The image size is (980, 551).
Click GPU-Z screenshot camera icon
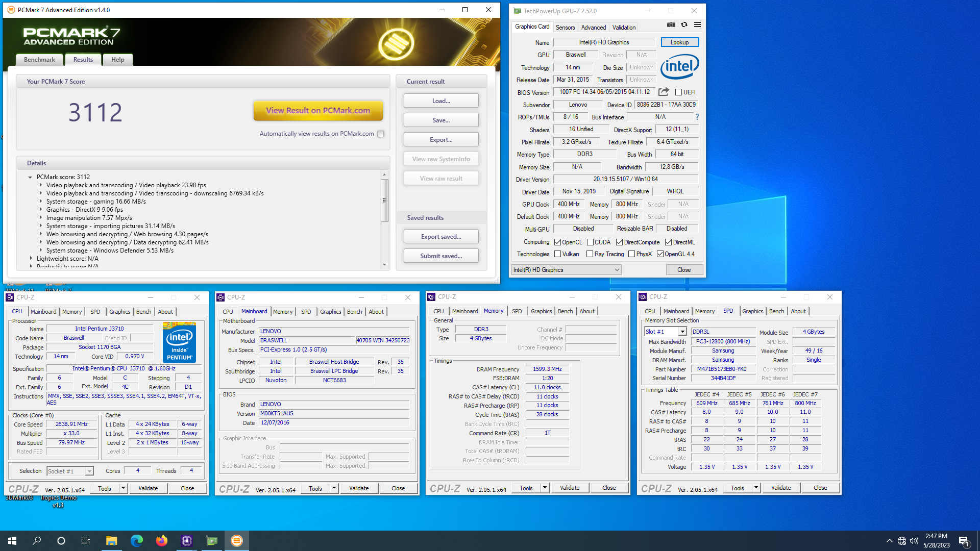tap(671, 24)
